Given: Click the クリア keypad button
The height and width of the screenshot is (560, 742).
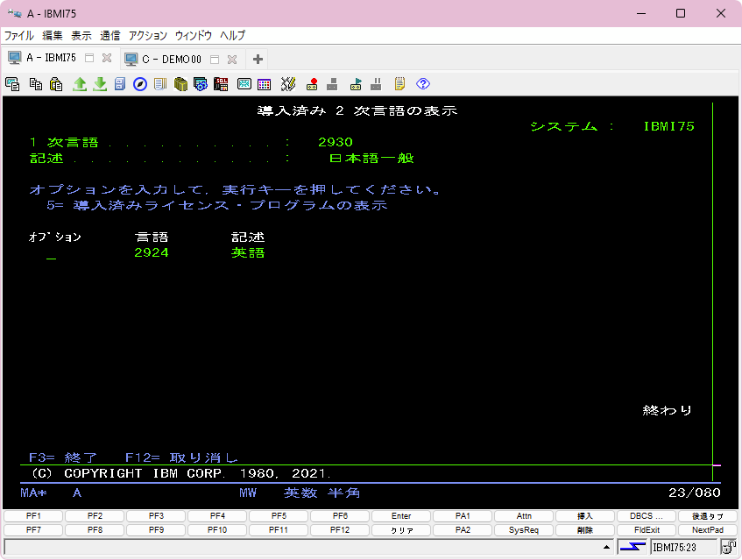Looking at the screenshot, I should (x=401, y=529).
